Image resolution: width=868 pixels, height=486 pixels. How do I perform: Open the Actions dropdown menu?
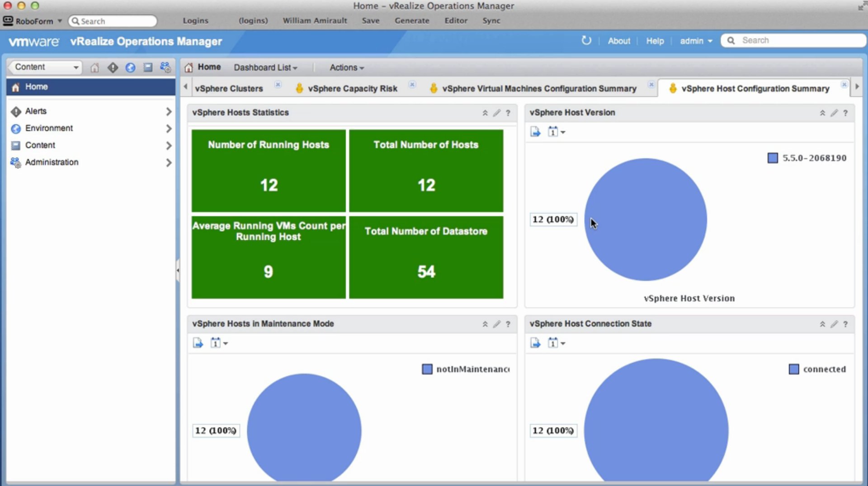[346, 67]
